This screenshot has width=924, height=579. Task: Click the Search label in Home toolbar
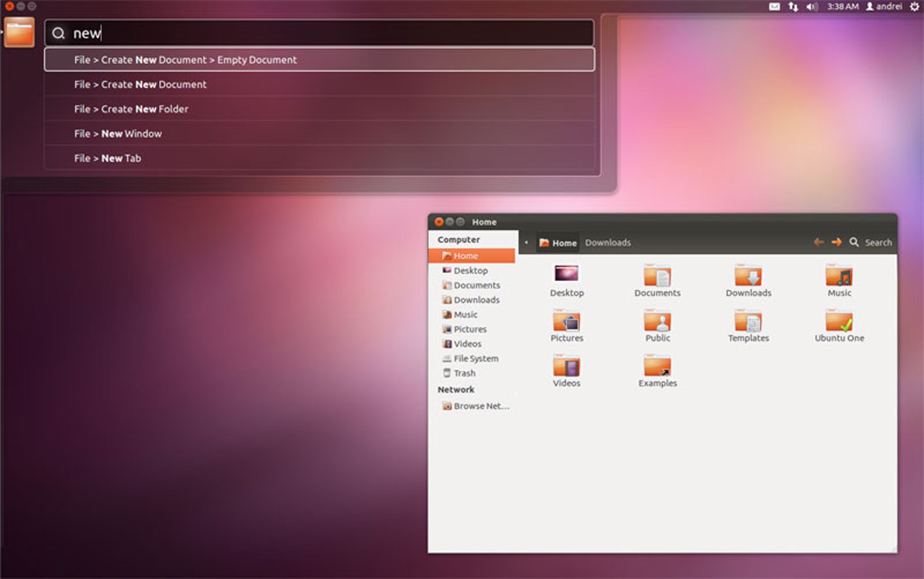(878, 243)
